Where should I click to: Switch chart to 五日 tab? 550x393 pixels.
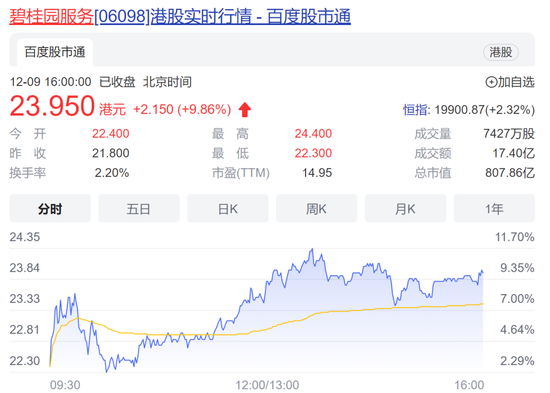click(x=139, y=208)
